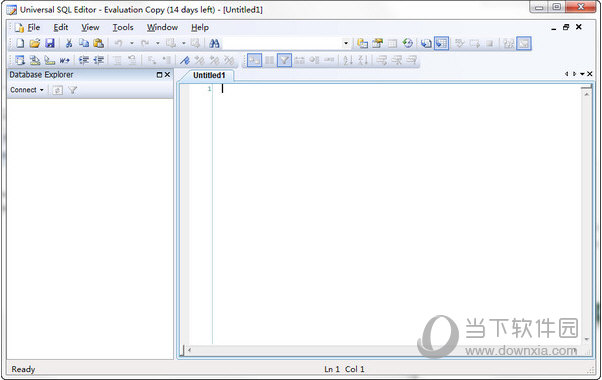Open the active documents list arrow
Image resolution: width=602 pixels, height=380 pixels.
582,74
